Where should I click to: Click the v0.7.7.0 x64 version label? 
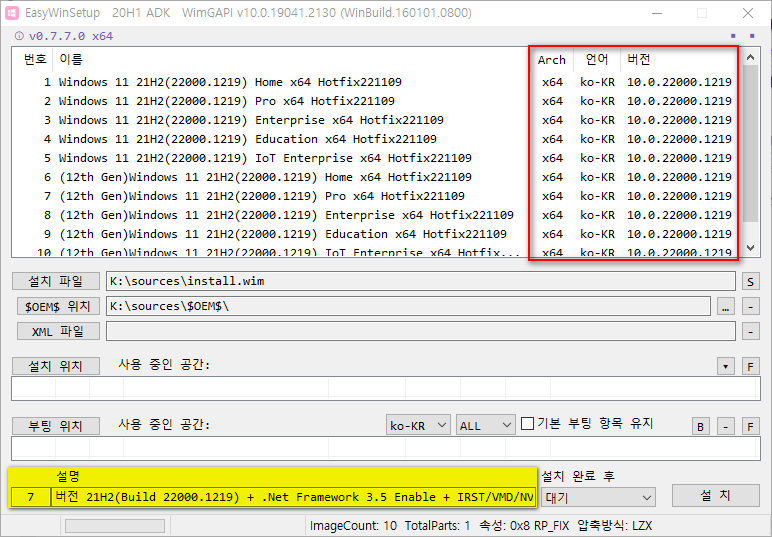[71, 36]
